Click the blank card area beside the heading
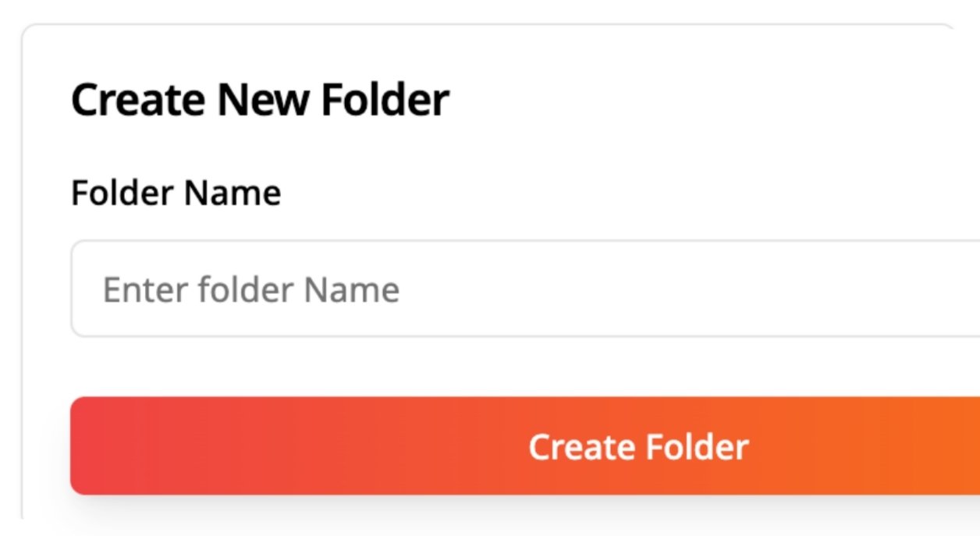The height and width of the screenshot is (536, 980). pyautogui.click(x=702, y=99)
